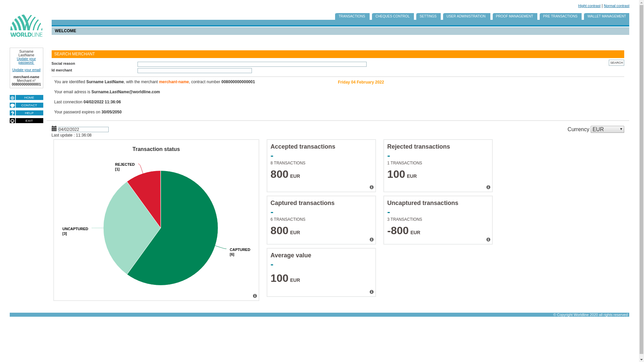Switch to Normal contrast mode
This screenshot has width=644, height=362.
click(x=616, y=6)
